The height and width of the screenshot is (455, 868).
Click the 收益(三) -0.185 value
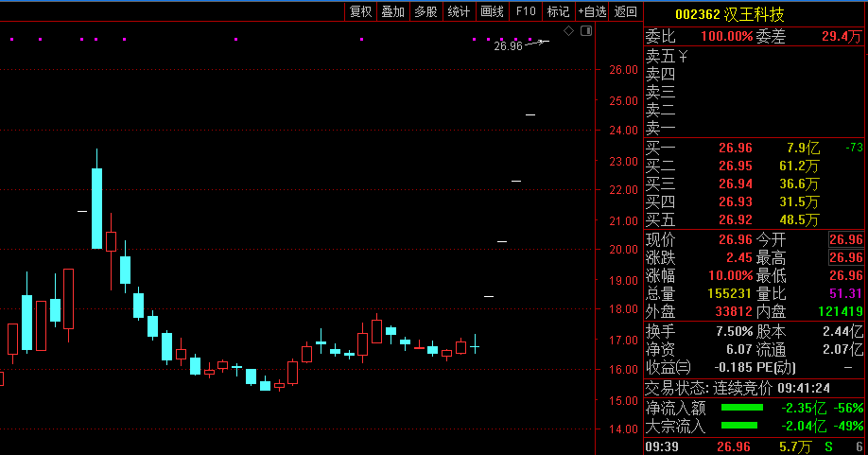[733, 368]
